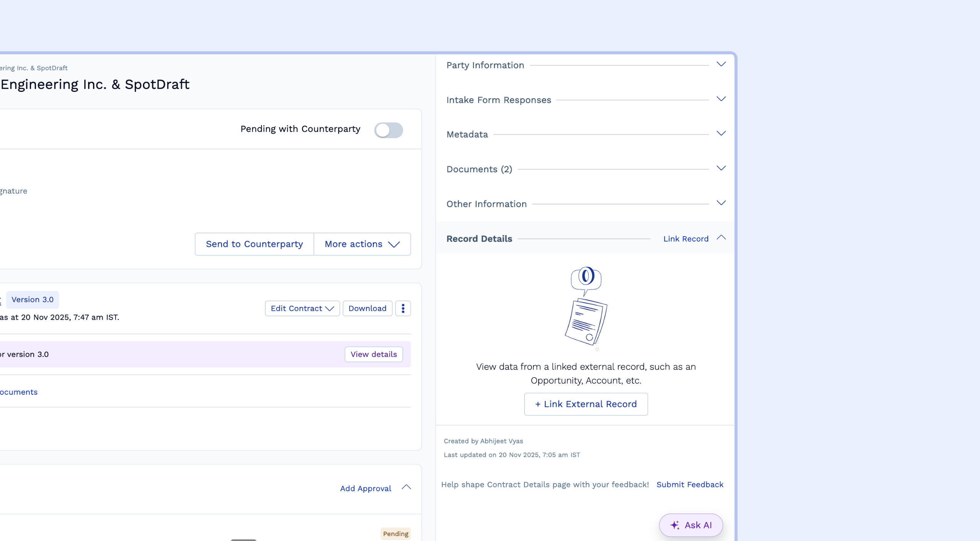Click Send to Counterparty button
The height and width of the screenshot is (541, 980).
click(254, 244)
